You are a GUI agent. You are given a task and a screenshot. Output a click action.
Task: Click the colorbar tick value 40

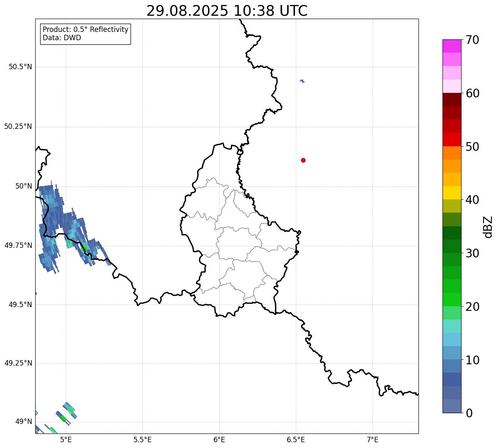(472, 200)
